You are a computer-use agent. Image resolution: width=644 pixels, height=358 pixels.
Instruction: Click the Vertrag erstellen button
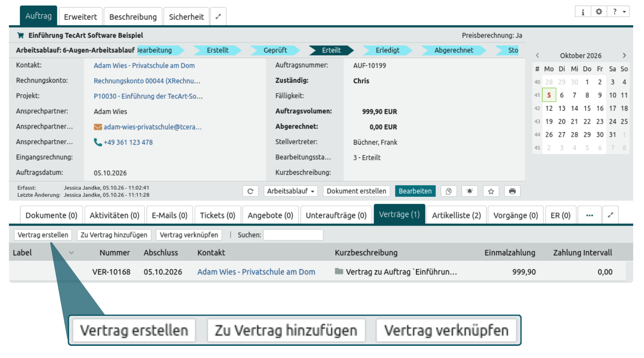click(43, 235)
